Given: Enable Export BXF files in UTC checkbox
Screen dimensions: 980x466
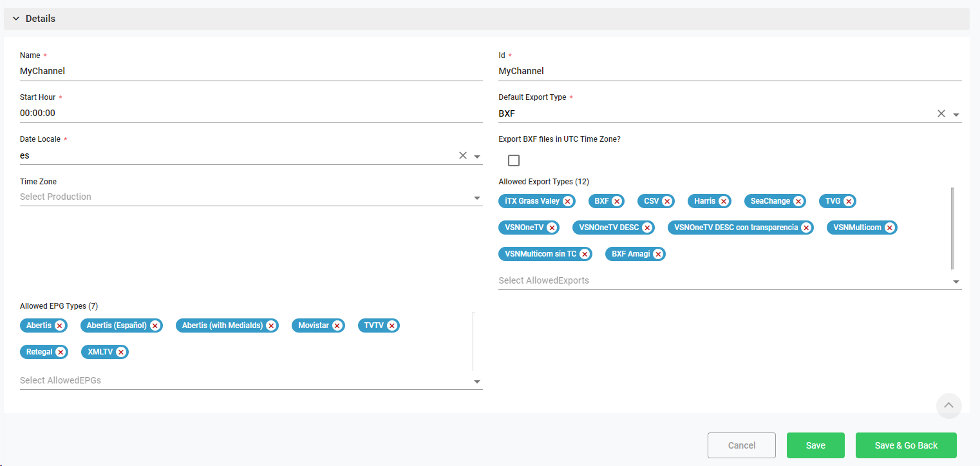Looking at the screenshot, I should pyautogui.click(x=514, y=160).
